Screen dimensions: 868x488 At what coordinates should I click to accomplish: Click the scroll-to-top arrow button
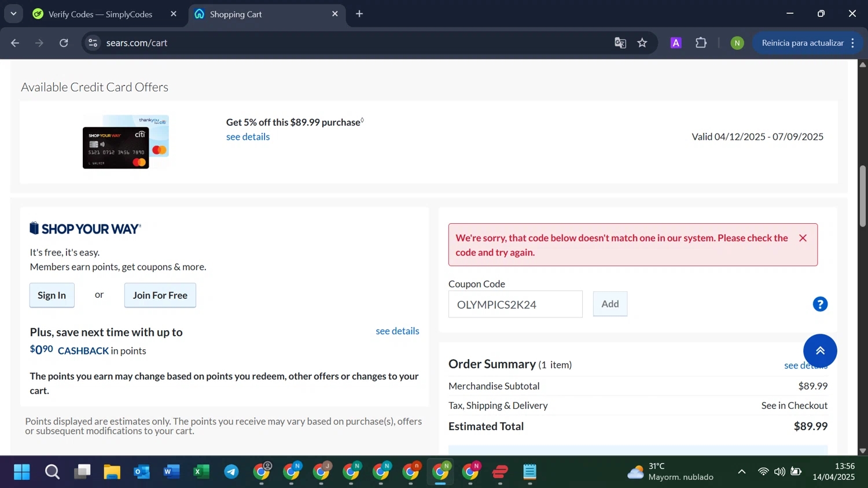coord(820,350)
